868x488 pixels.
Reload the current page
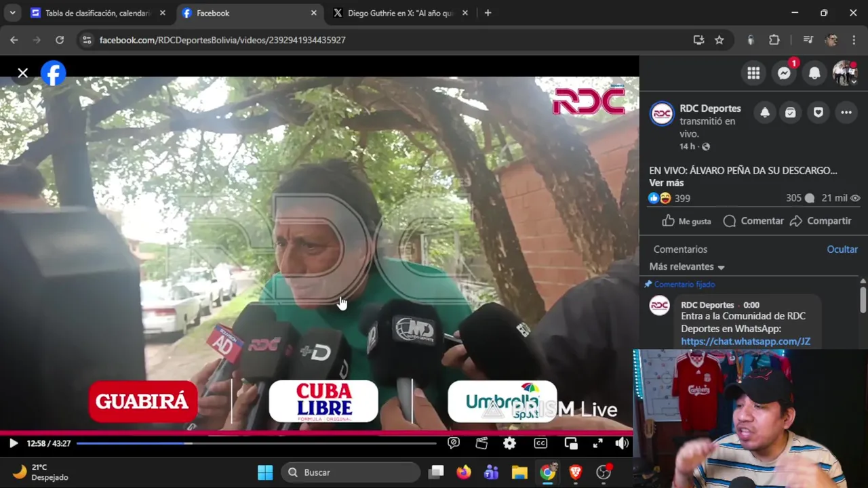pos(60,40)
